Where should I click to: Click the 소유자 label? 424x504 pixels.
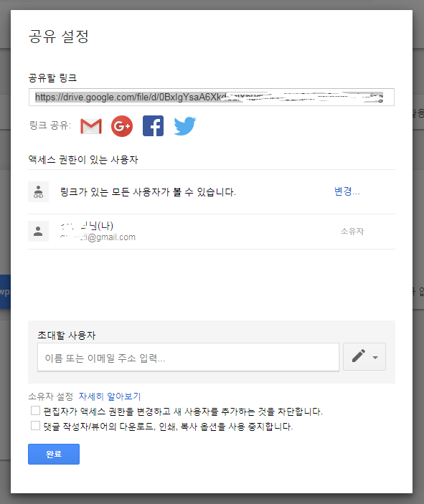(352, 231)
